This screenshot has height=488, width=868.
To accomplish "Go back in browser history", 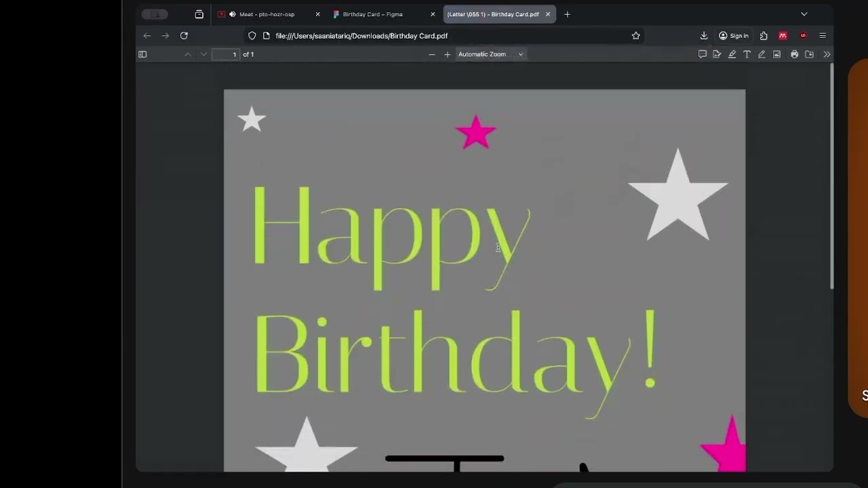I will coord(147,35).
